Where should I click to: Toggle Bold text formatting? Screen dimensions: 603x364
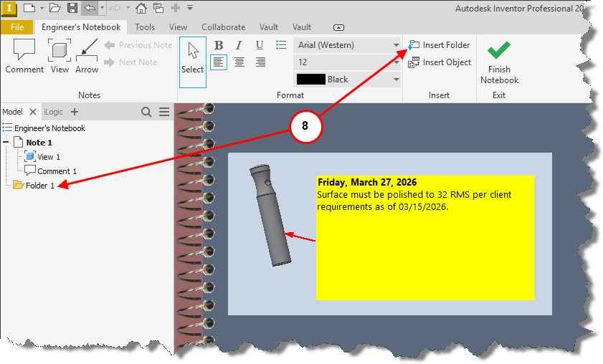219,45
